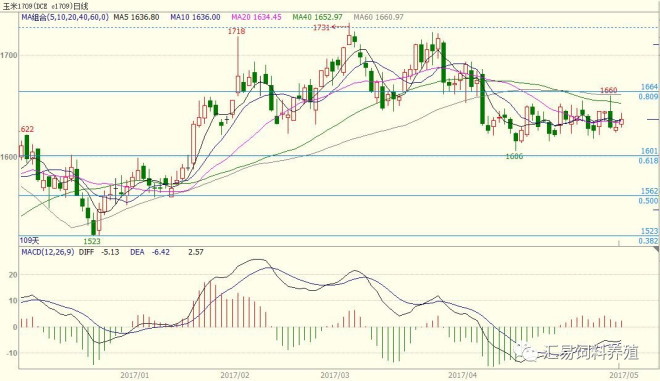Click the DIFF -5.13 value
Screen dimensions: 660x381
click(99, 252)
